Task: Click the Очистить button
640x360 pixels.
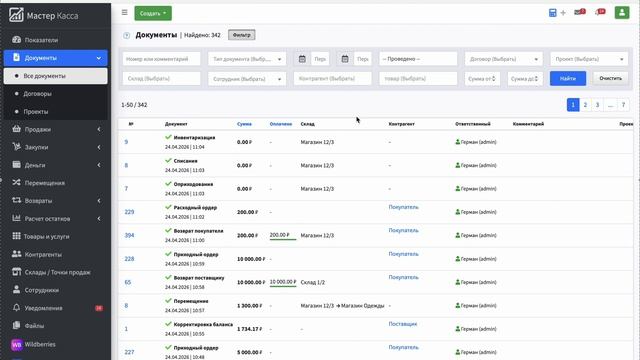Action: click(611, 78)
